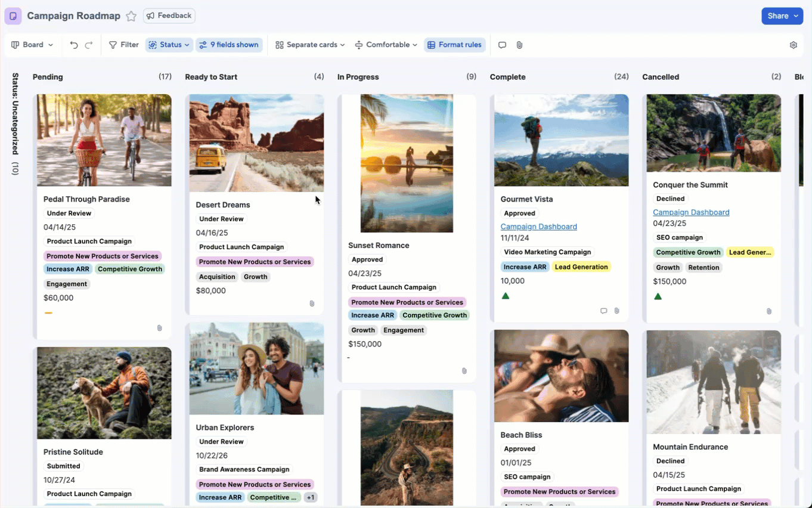
Task: Click attachment icon on Desert Dreams card
Action: pos(312,303)
